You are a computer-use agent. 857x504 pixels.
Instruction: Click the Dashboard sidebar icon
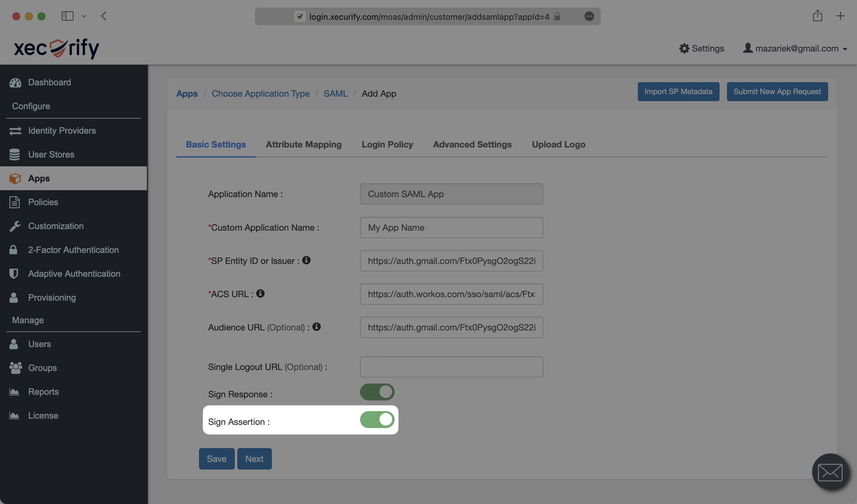click(x=14, y=82)
